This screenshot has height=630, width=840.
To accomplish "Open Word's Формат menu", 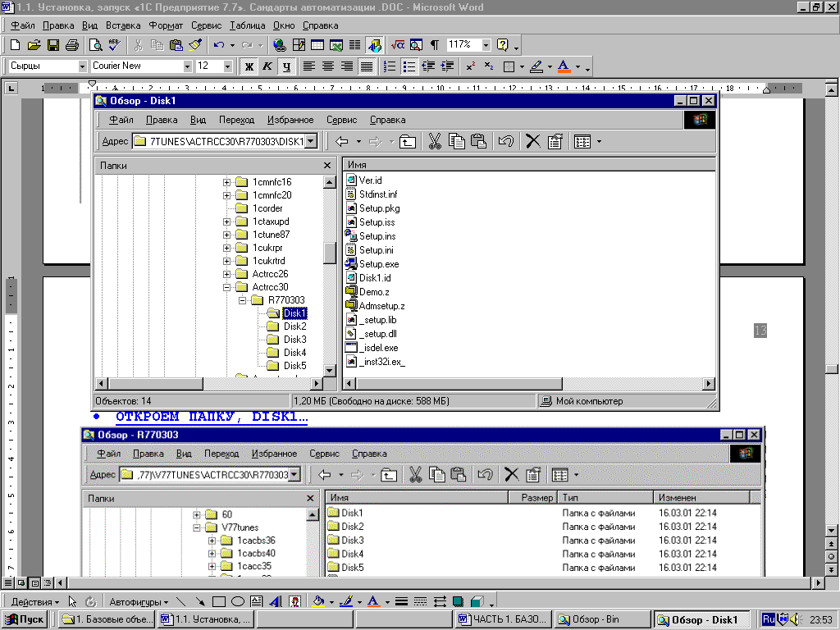I will (166, 25).
